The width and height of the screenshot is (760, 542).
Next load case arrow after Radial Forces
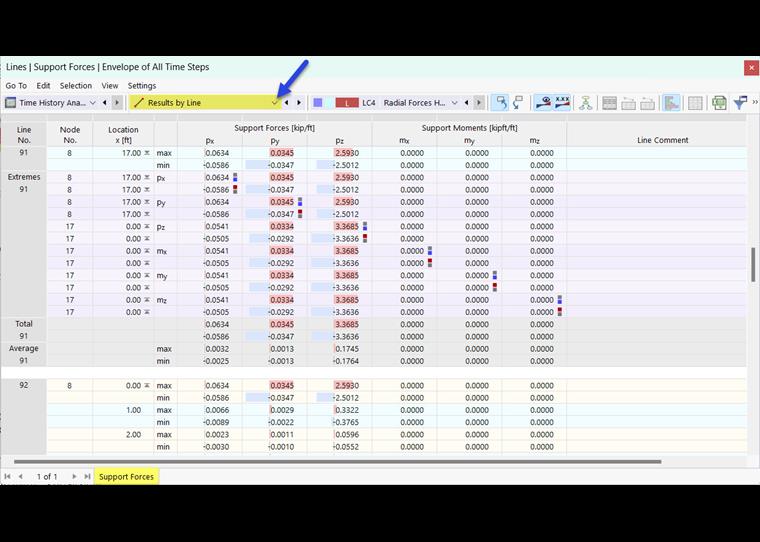(479, 103)
